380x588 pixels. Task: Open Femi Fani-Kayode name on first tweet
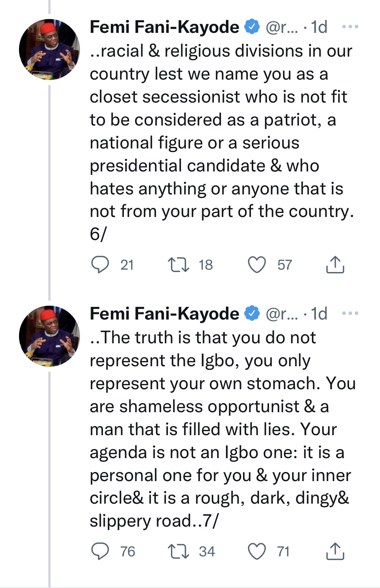tap(164, 27)
